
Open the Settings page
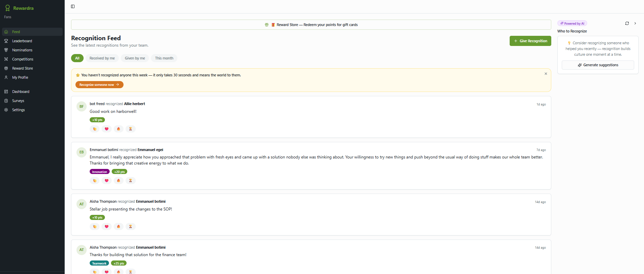(x=18, y=110)
